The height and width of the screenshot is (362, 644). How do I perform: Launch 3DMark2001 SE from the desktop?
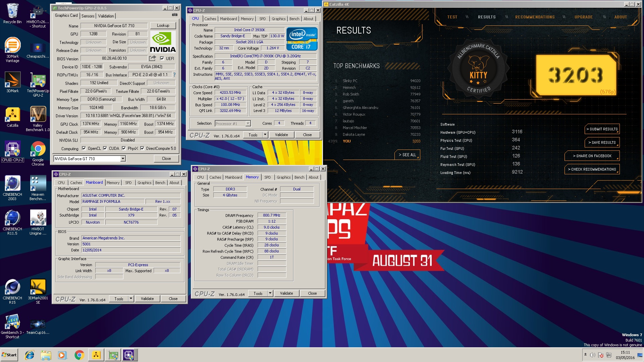38,292
